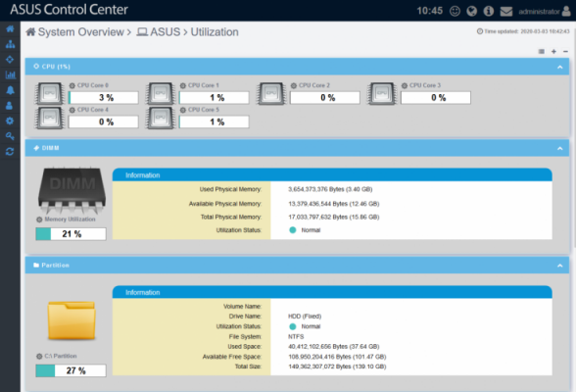The height and width of the screenshot is (392, 576).
Task: Collapse the DIMM panel with its chevron
Action: point(560,148)
